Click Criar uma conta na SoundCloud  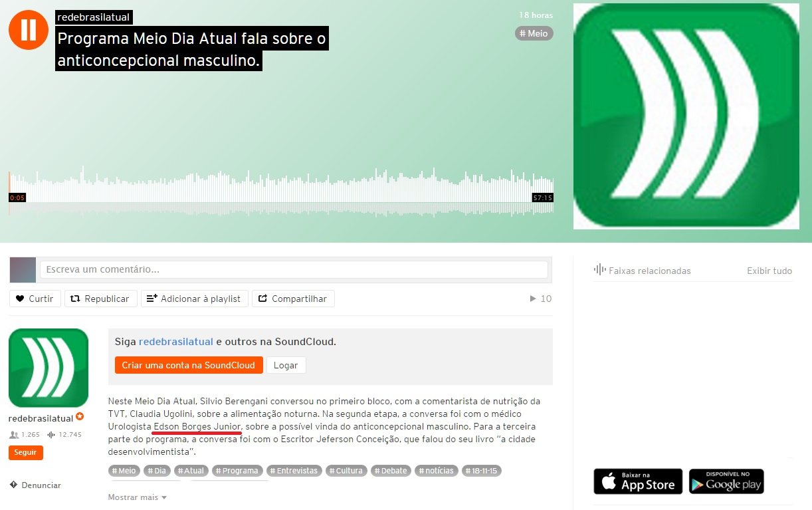189,365
